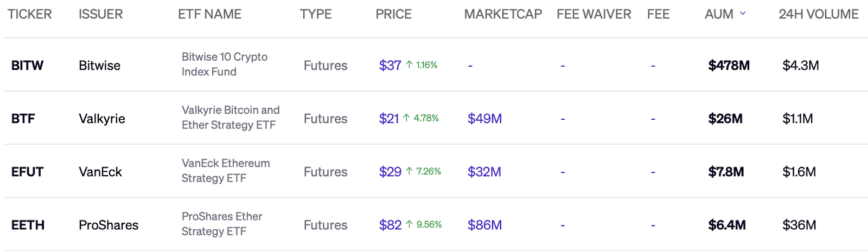This screenshot has height=252, width=868.
Task: Click the AUM sort chevron
Action: (x=743, y=14)
